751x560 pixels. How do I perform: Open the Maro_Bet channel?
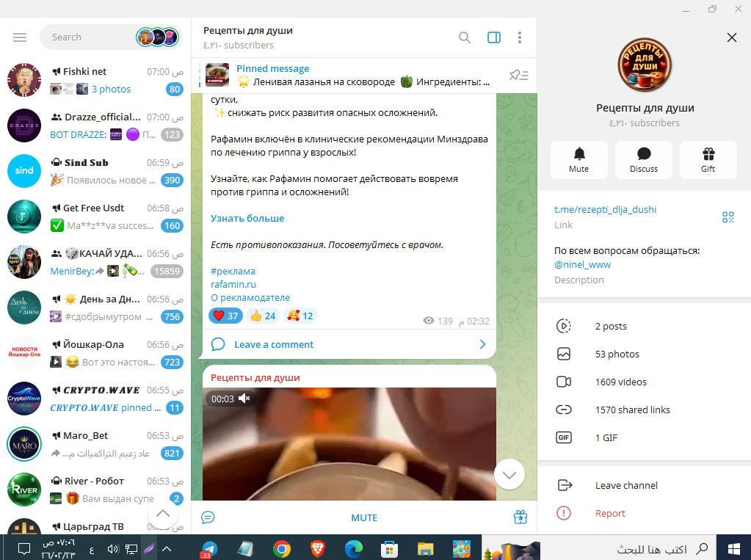95,444
